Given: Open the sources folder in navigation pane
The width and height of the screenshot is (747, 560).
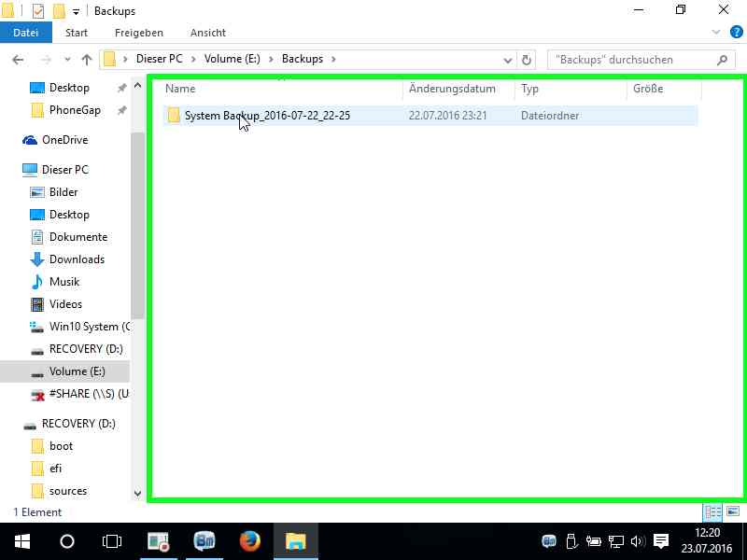Looking at the screenshot, I should tap(67, 491).
